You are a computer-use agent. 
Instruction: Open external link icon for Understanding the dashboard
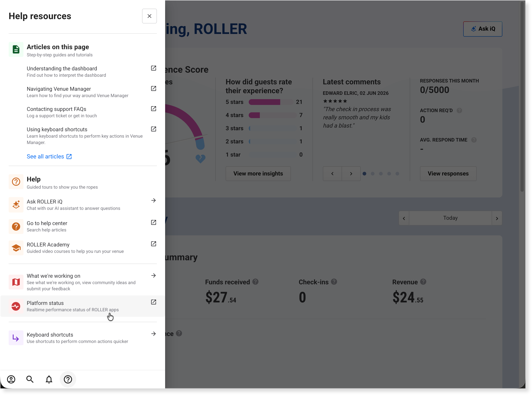153,68
